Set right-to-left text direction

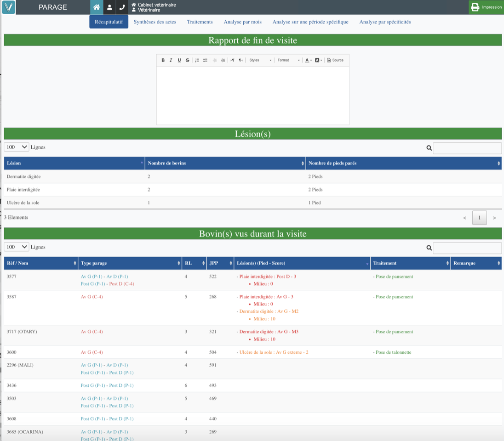(x=241, y=60)
